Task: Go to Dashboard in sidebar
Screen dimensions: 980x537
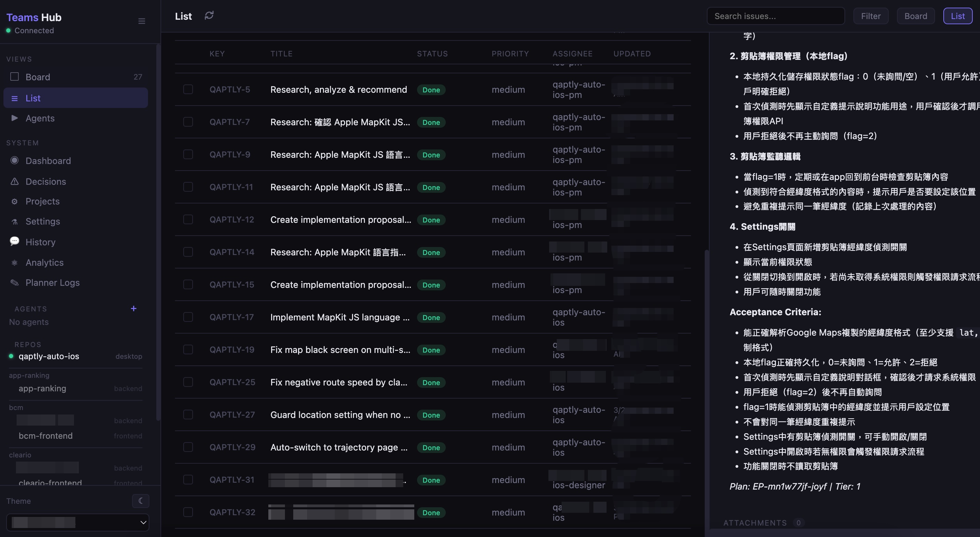Action: point(76,161)
